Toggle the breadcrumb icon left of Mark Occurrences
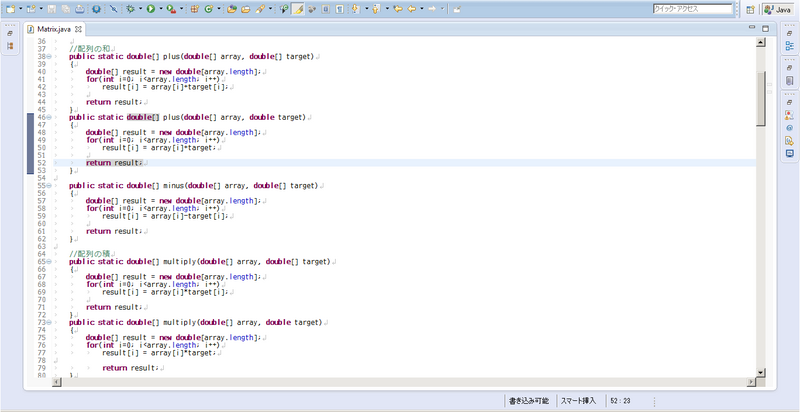800x412 pixels. coord(284,9)
